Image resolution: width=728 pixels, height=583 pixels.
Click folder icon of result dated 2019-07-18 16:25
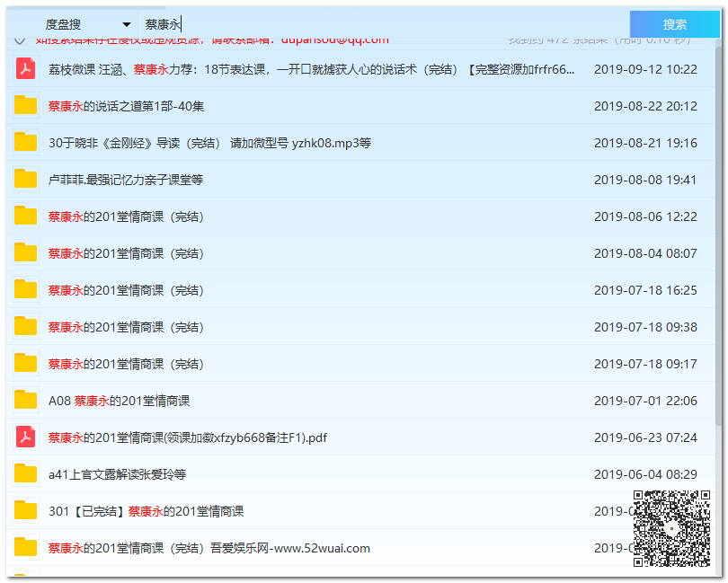[25, 289]
